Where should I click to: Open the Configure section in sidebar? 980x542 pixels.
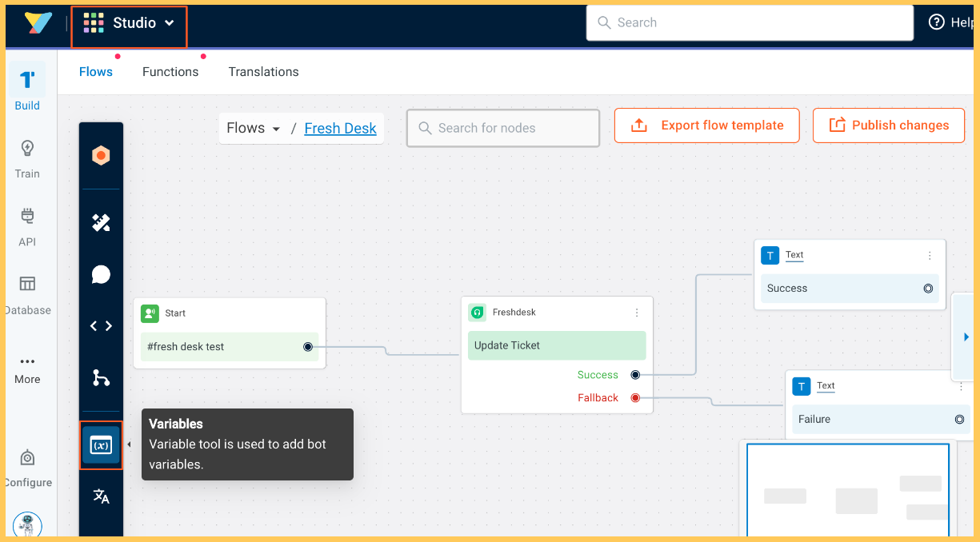pos(27,468)
